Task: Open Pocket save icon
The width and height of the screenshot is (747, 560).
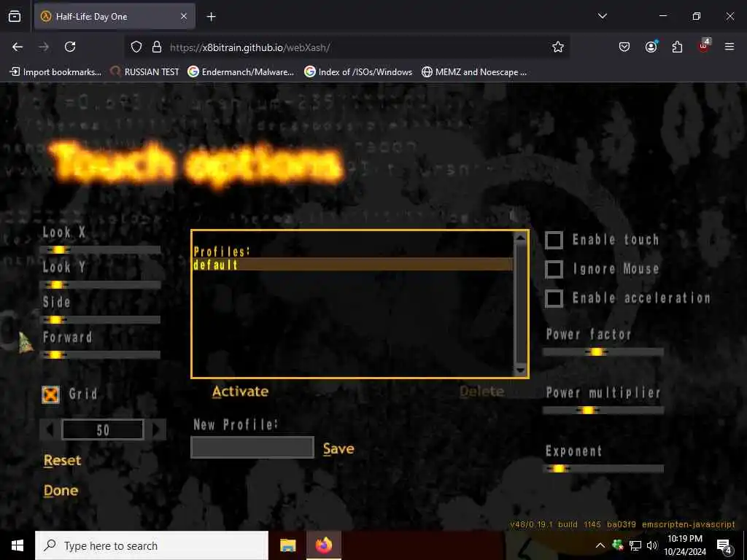Action: pyautogui.click(x=624, y=47)
